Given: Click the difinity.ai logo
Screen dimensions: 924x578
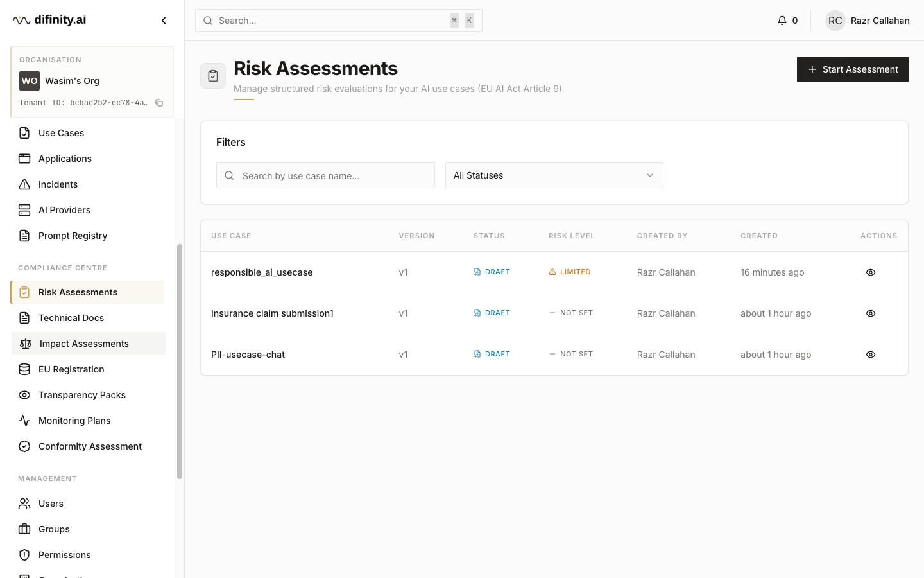Looking at the screenshot, I should 49,20.
